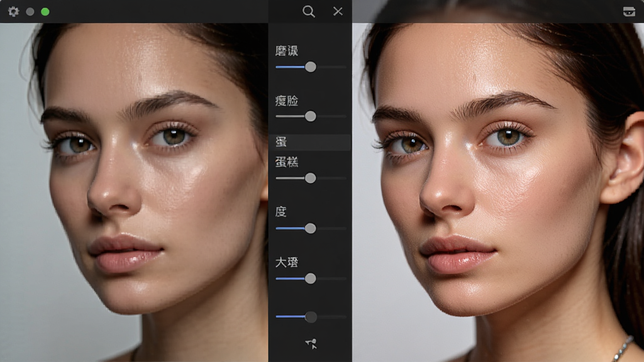Select the pointer icon below the sliders

(x=311, y=344)
